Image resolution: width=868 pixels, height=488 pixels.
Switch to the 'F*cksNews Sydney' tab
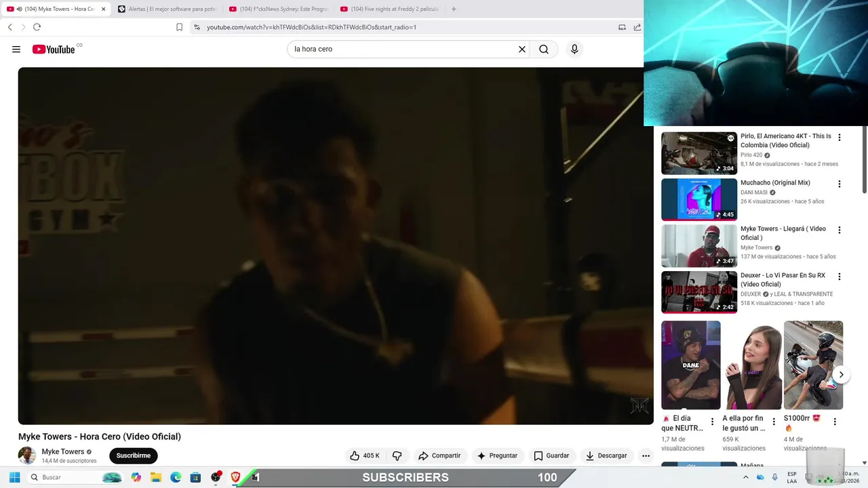click(278, 9)
